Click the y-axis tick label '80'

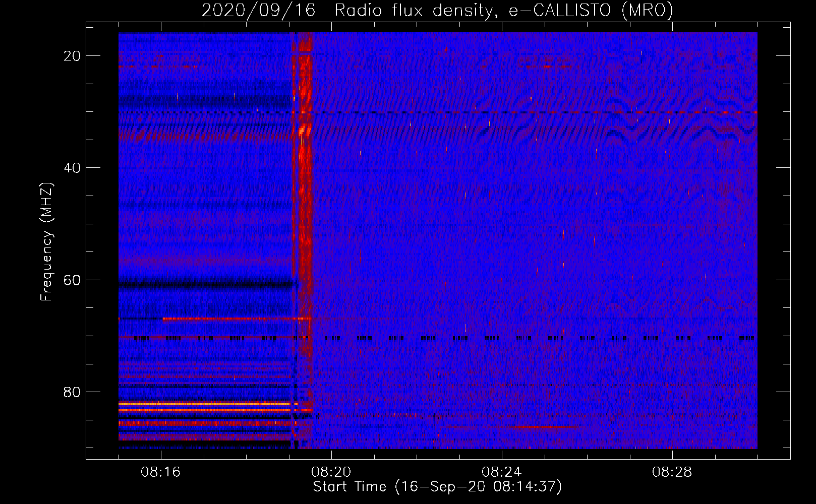(x=72, y=392)
